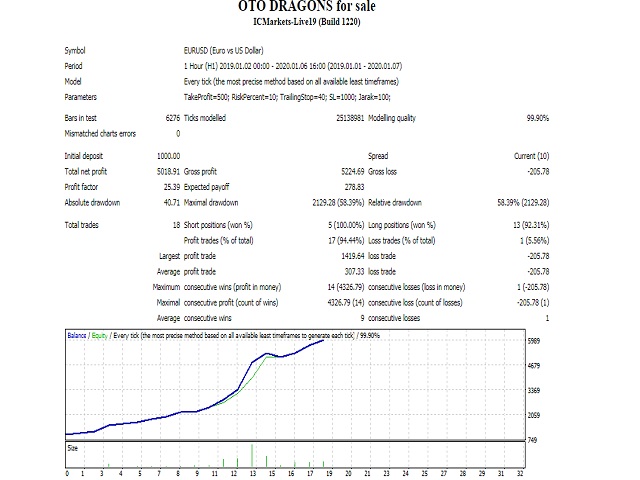
Task: Click the 'Gross profit' value 5224.69
Action: point(353,171)
